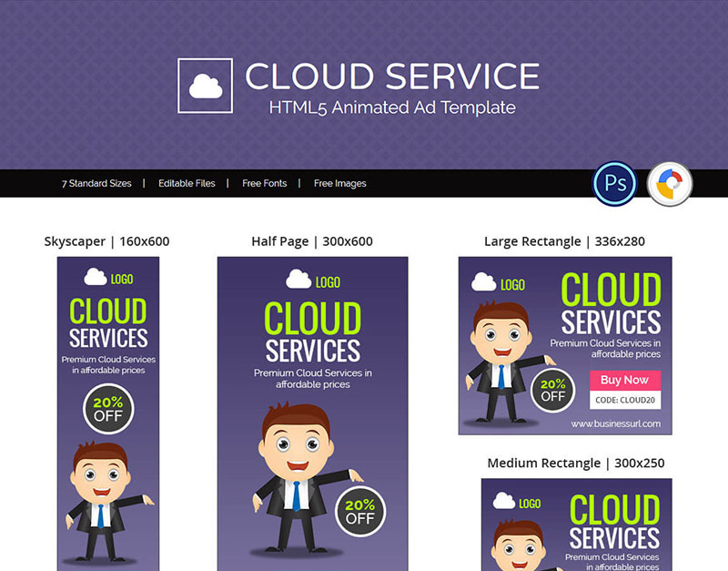Click the 20% OFF badge in Large Rectangle banner
Image resolution: width=728 pixels, height=571 pixels.
[x=552, y=391]
